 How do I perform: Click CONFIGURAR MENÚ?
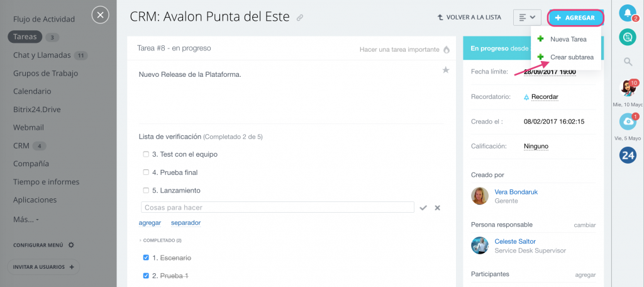click(x=38, y=245)
